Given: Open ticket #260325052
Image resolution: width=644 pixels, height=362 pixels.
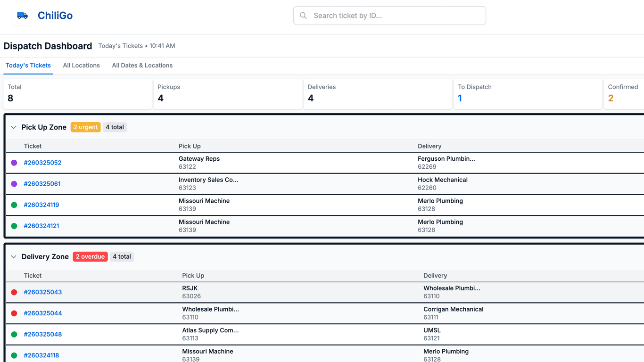Looking at the screenshot, I should click(x=42, y=163).
